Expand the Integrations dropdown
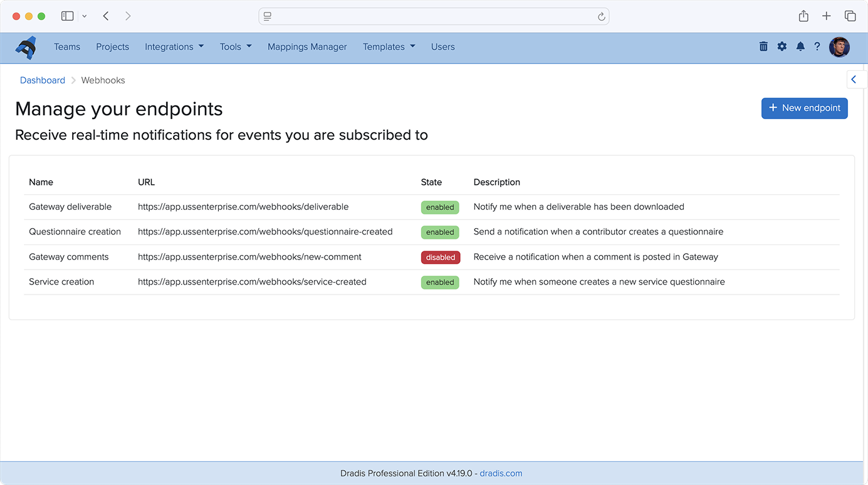Viewport: 868px width, 485px height. click(x=174, y=47)
